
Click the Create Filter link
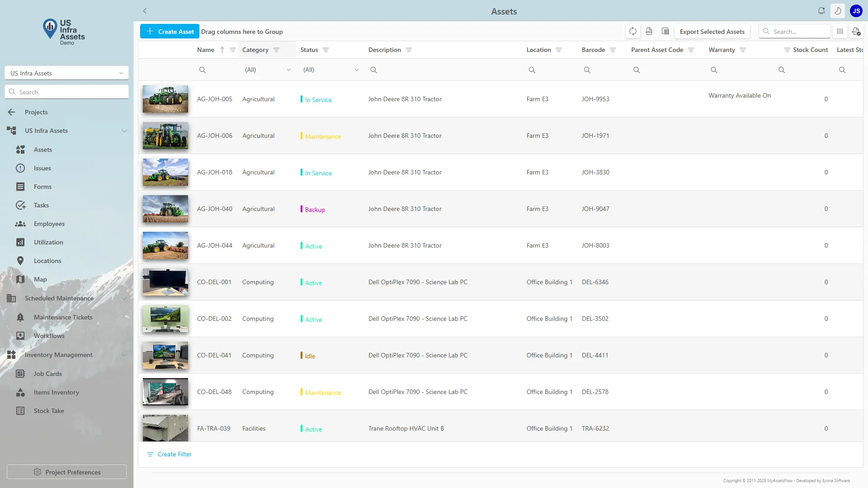coord(174,454)
